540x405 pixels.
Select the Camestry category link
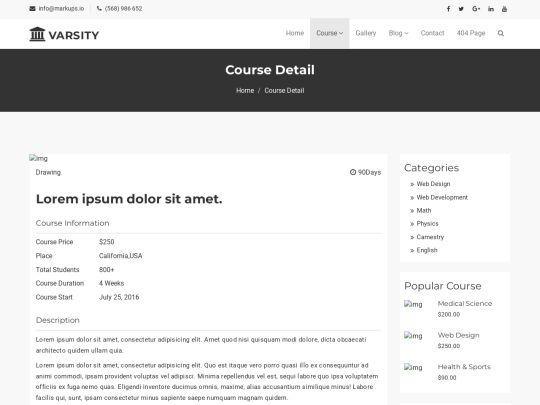point(430,237)
